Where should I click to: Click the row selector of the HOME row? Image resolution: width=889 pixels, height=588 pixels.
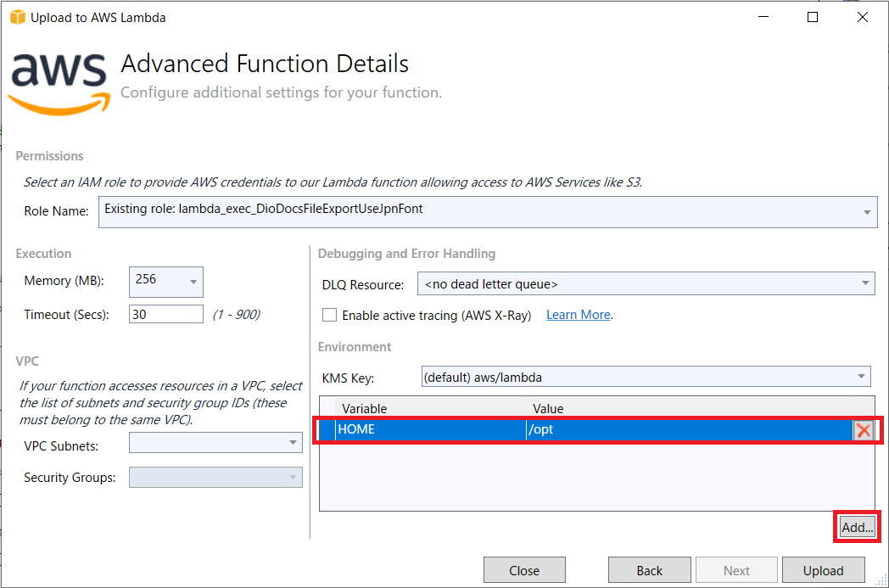(x=327, y=430)
